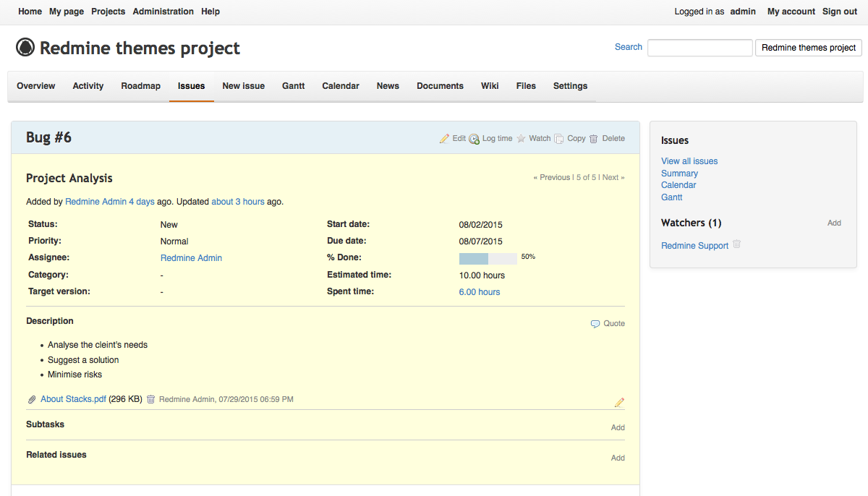
Task: Add a subtask via Subtasks Add link
Action: coord(618,427)
